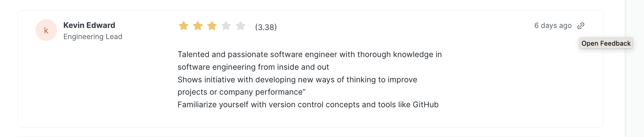Click the Open Feedback link icon
This screenshot has width=644, height=137.
581,26
